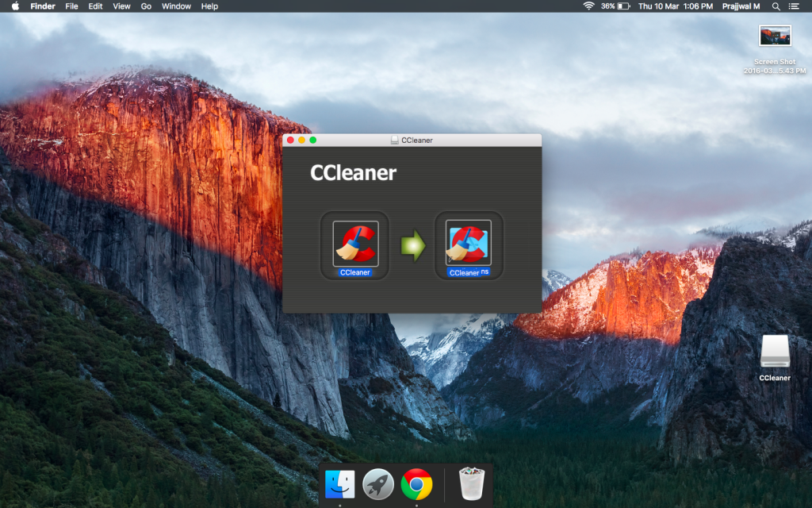Minimize the CCleaner installer window
The width and height of the screenshot is (812, 508).
[x=301, y=140]
